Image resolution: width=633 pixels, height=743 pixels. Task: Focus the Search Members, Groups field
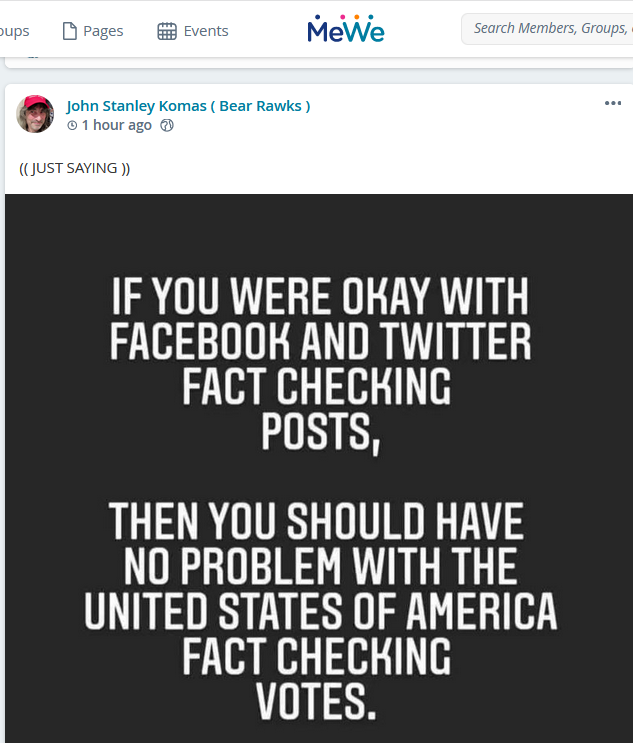(550, 29)
